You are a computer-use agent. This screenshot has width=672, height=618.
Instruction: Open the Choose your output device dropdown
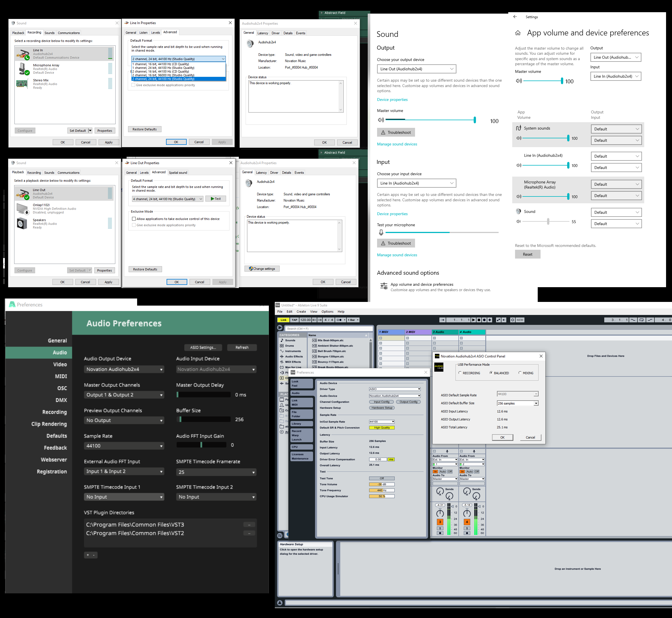pos(416,69)
